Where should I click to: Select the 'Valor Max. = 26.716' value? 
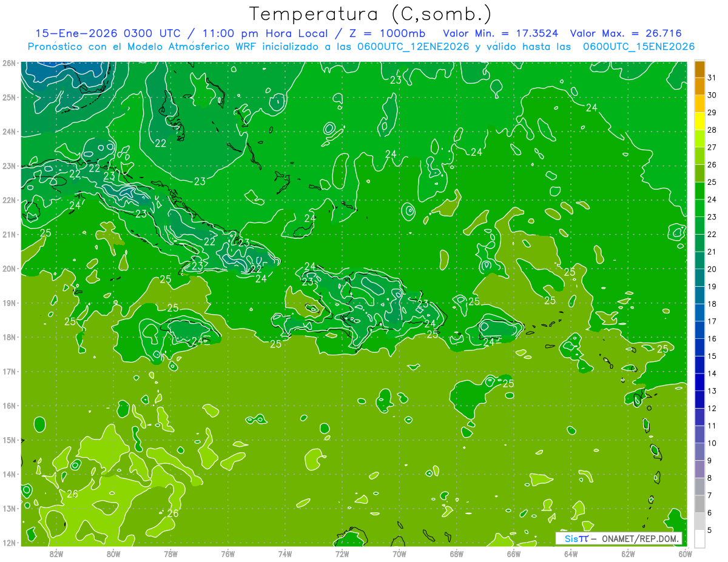[x=625, y=33]
